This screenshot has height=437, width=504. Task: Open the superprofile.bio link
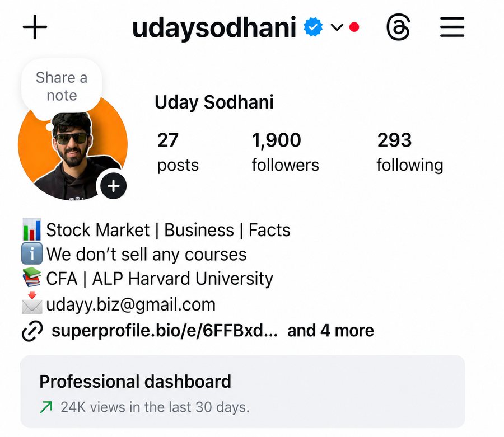pyautogui.click(x=165, y=331)
